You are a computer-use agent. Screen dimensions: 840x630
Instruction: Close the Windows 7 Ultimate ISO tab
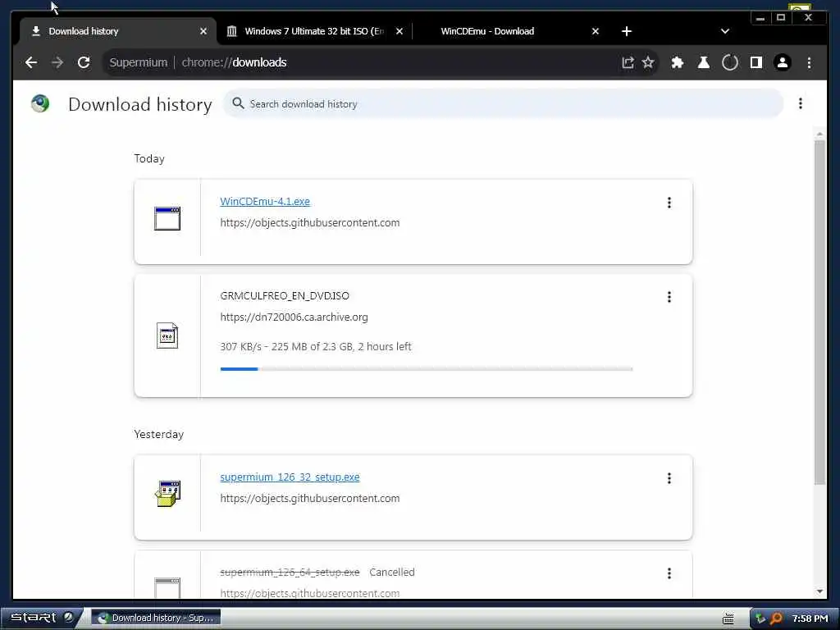click(x=399, y=32)
